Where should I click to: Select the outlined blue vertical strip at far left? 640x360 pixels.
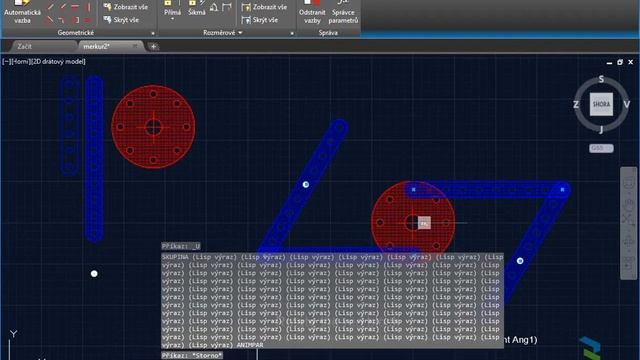tap(69, 125)
